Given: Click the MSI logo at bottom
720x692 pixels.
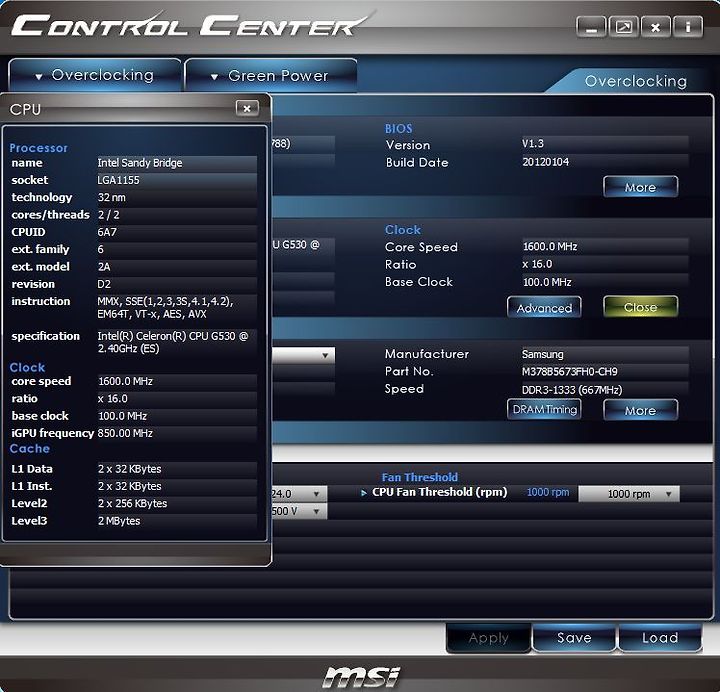Looking at the screenshot, I should tap(361, 676).
